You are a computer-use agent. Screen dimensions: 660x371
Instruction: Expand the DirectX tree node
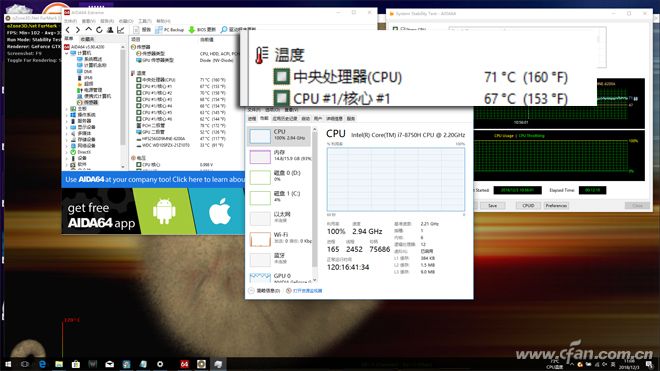[x=67, y=152]
